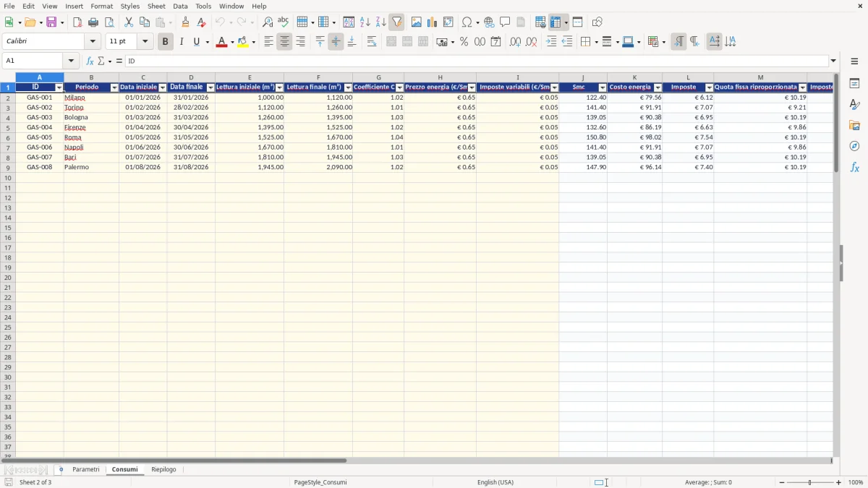Open filter dropdown on Periodo column
The image size is (868, 488).
tap(114, 87)
